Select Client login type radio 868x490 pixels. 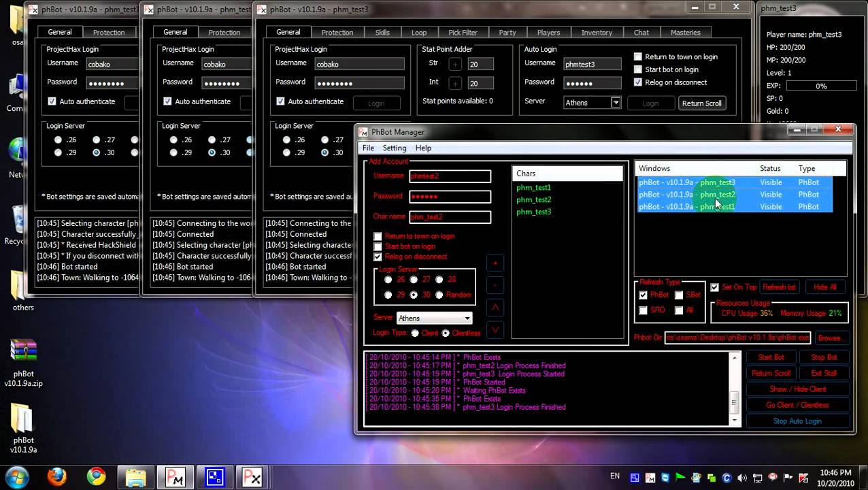[415, 333]
